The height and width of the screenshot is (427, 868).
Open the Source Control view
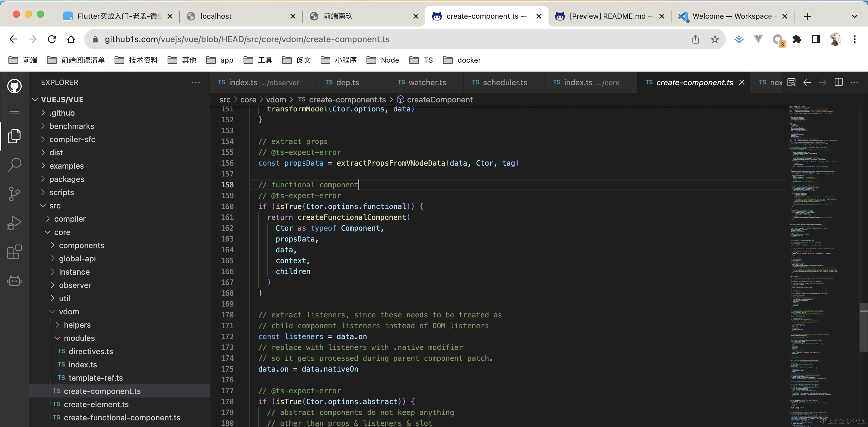tap(14, 194)
